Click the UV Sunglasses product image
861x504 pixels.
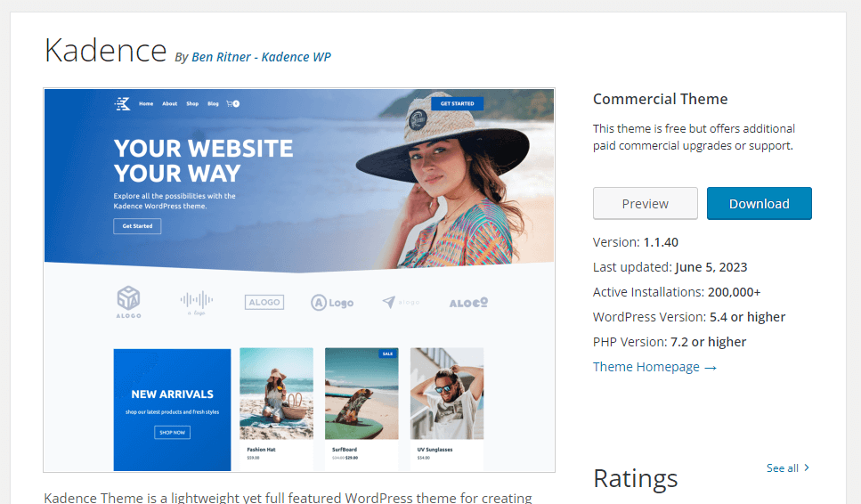[x=447, y=394]
